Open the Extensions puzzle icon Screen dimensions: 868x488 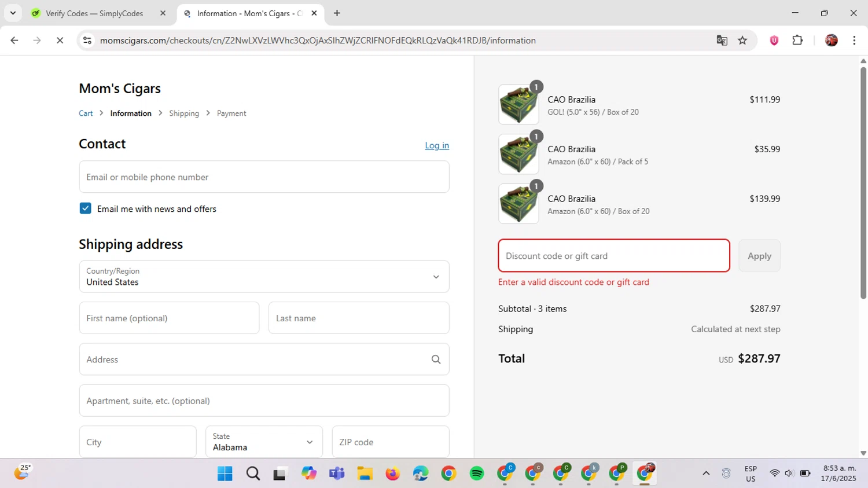tap(797, 40)
